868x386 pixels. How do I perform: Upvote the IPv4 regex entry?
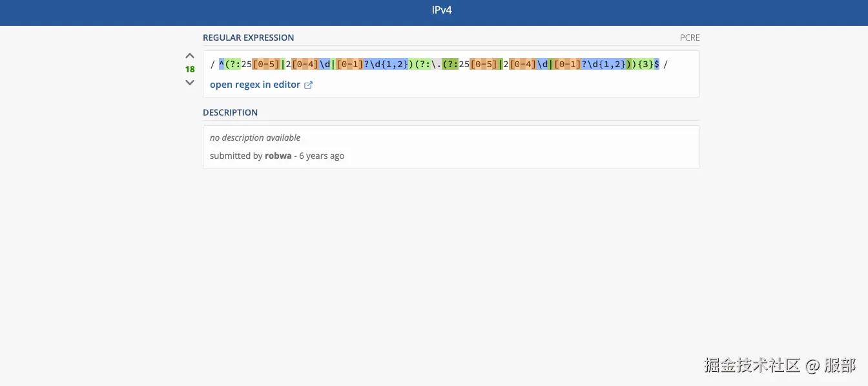coord(190,56)
